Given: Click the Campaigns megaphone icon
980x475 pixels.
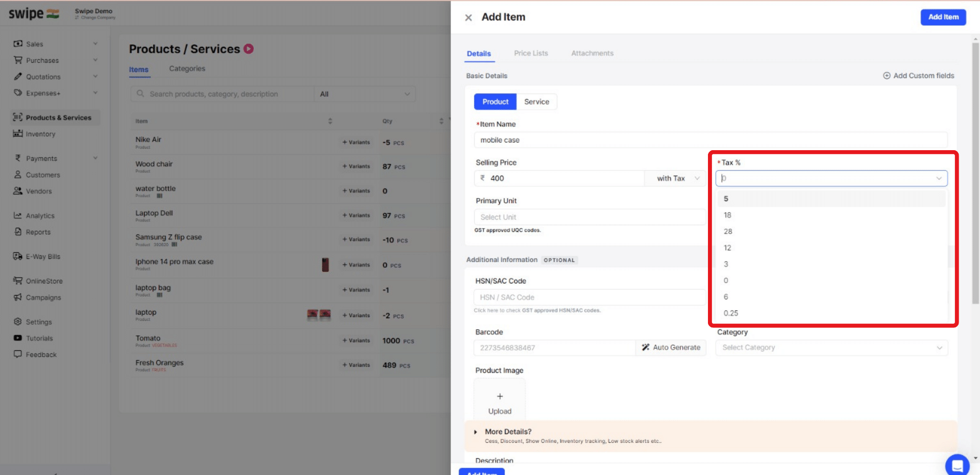Looking at the screenshot, I should (x=18, y=297).
